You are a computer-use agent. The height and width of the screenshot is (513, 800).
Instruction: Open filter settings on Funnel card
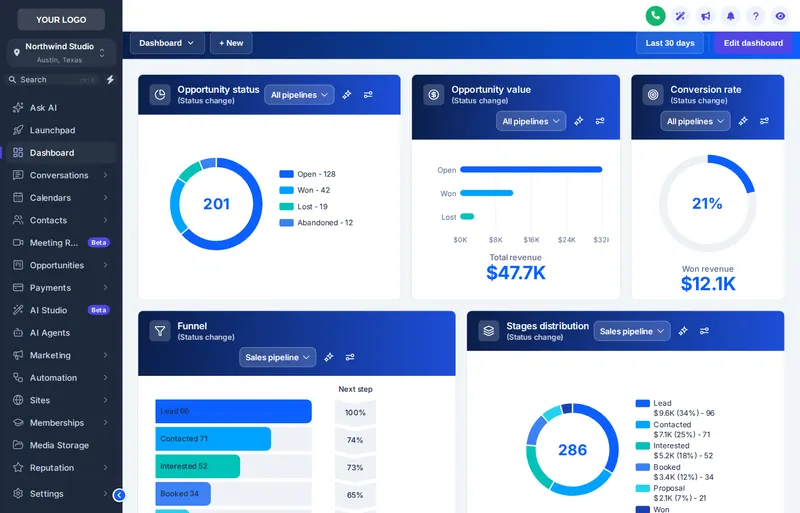(350, 357)
